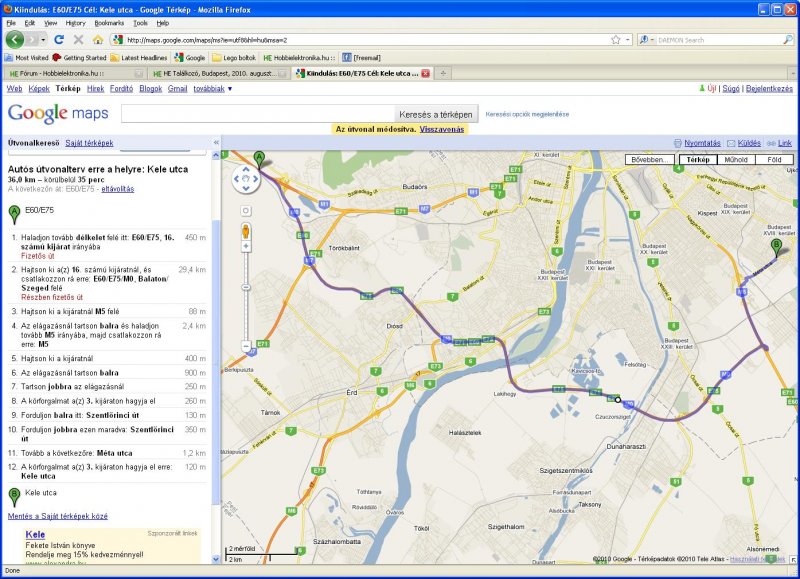Screen dimensions: 800x579
Task: Click step 9 Forduljon balra Szentlőrinci út
Action: coord(108,415)
